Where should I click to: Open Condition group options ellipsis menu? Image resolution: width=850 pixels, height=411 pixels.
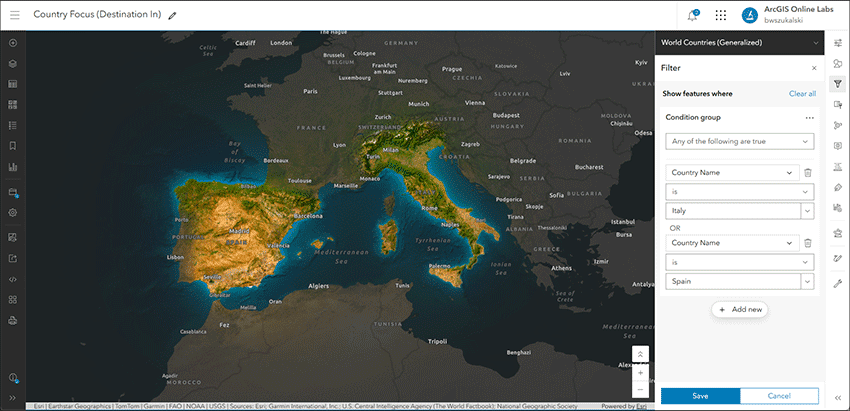coord(809,118)
